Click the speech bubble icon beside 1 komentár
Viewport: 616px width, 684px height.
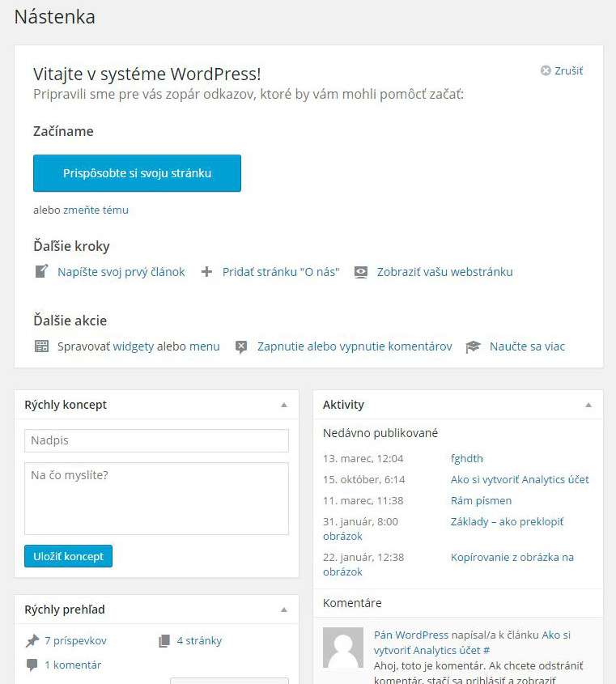pos(32,665)
